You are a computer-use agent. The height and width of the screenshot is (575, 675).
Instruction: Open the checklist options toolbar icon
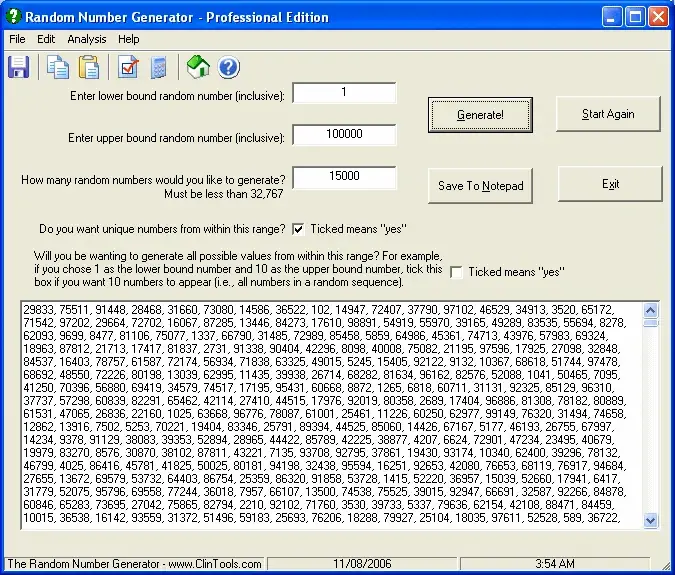point(128,67)
